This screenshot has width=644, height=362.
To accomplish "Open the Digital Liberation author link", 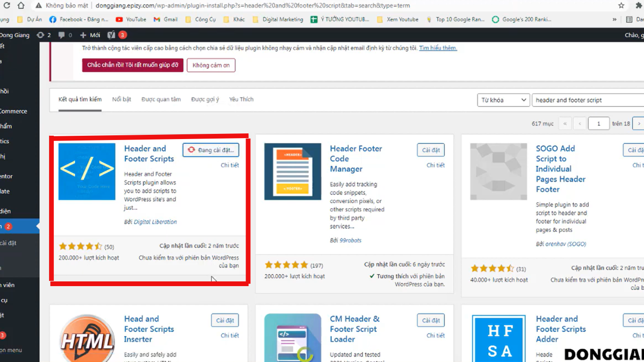I will click(x=155, y=222).
